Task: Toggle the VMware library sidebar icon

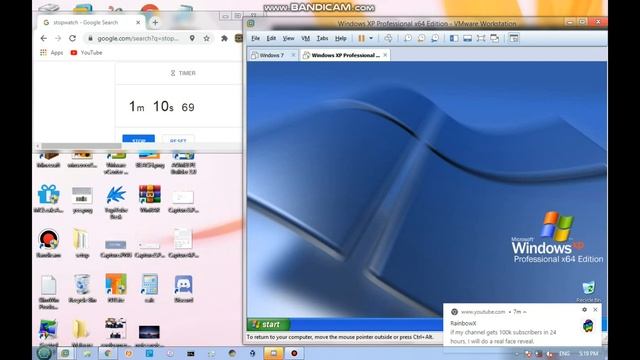Action: [x=454, y=38]
